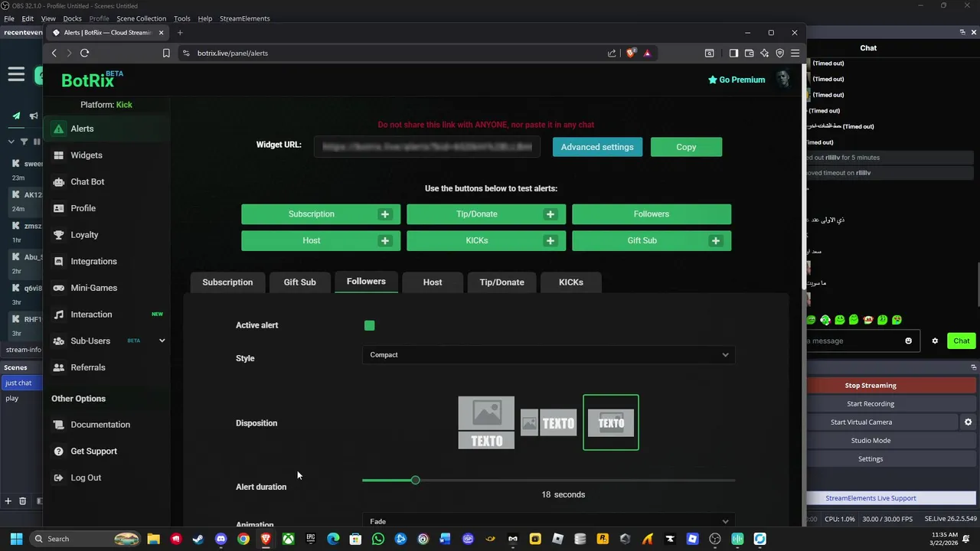
Task: Click Start Recording in OBS
Action: coord(871,403)
